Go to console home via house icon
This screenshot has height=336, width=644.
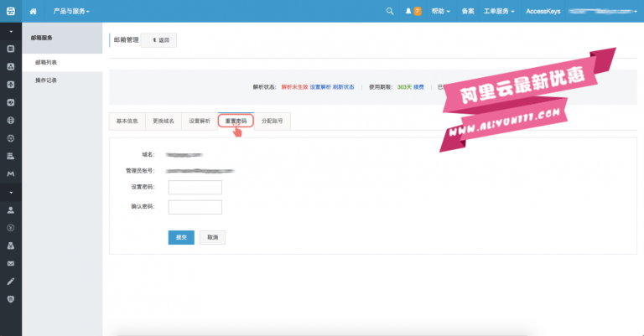click(x=34, y=12)
